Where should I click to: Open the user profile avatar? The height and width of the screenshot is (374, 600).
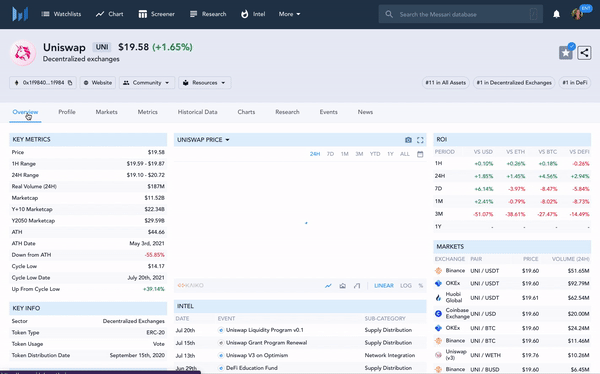click(x=577, y=14)
